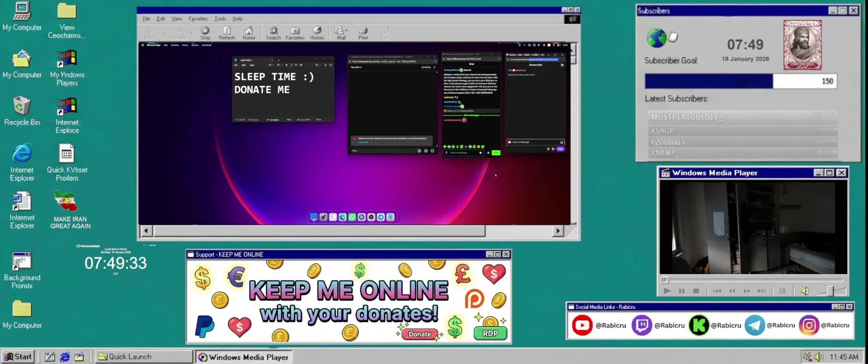This screenshot has width=868, height=364.
Task: Click the Print toolbar button
Action: tap(363, 33)
